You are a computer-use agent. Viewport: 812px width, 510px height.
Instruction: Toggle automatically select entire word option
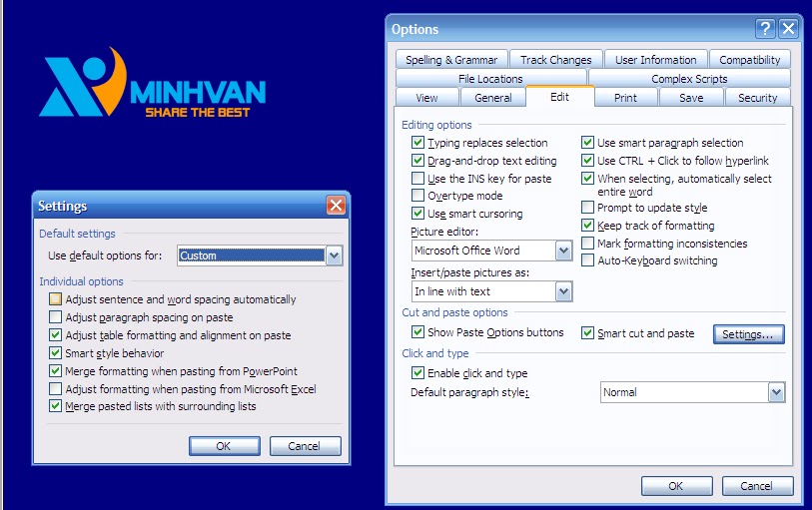587,179
